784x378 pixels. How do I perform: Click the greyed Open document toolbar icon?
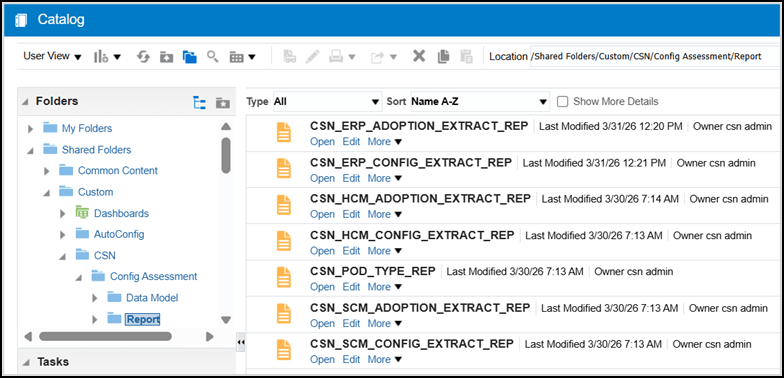[290, 56]
